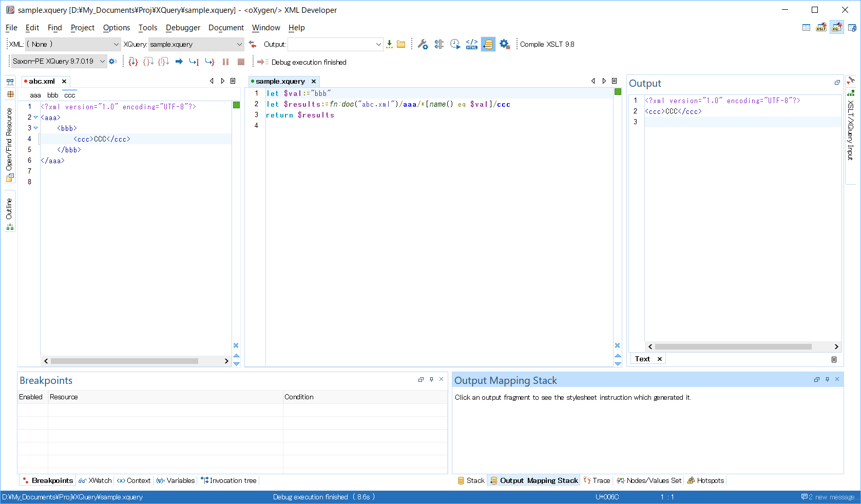Go to next tab in XQuery editor
This screenshot has height=504, width=861.
(x=604, y=81)
